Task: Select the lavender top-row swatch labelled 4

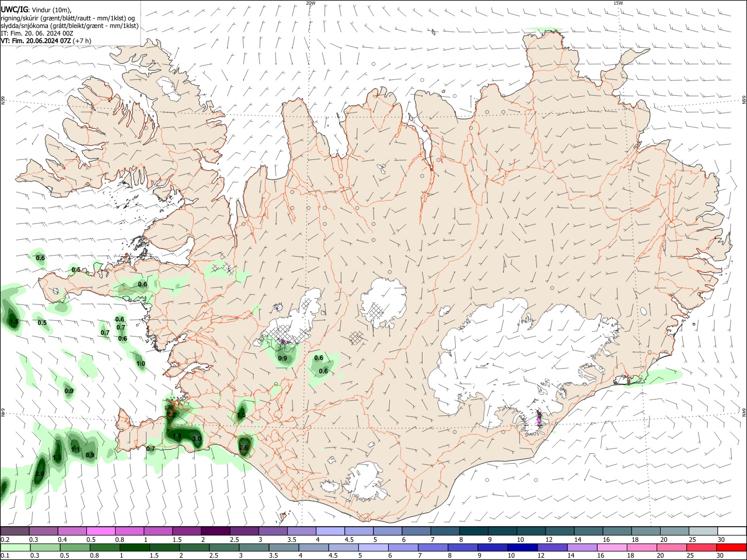Action: (x=330, y=531)
